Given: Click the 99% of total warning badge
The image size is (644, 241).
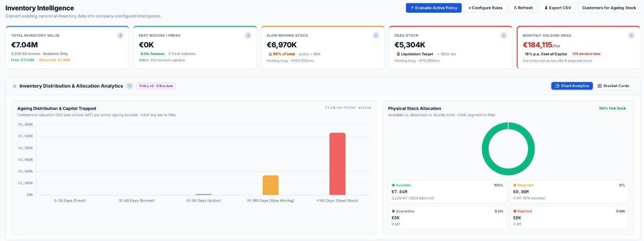Looking at the screenshot, I should click(281, 54).
